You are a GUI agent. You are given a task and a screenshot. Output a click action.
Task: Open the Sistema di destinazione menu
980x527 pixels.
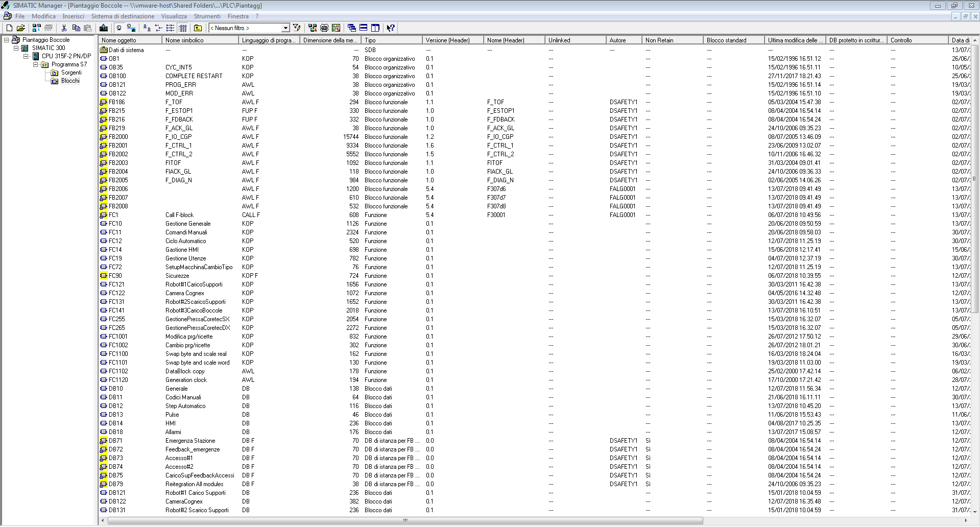point(123,16)
